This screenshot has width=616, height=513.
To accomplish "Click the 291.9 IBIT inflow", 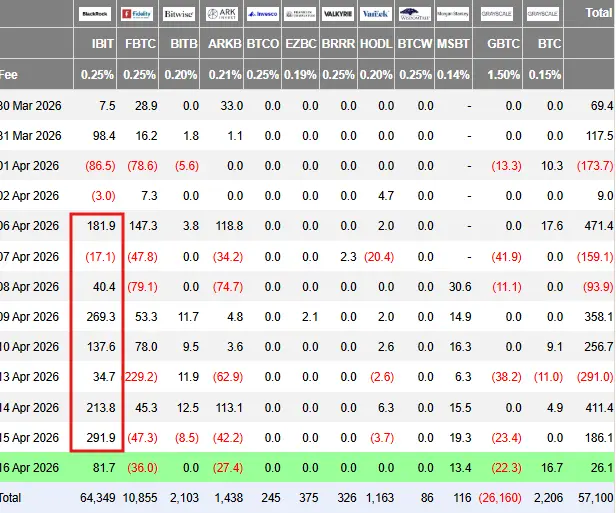I will pos(101,438).
